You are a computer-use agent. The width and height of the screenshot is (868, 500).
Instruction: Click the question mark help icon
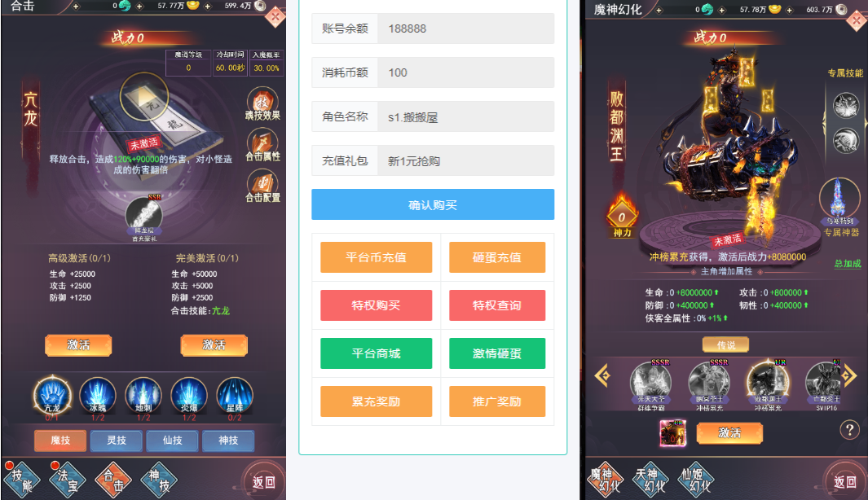click(849, 430)
